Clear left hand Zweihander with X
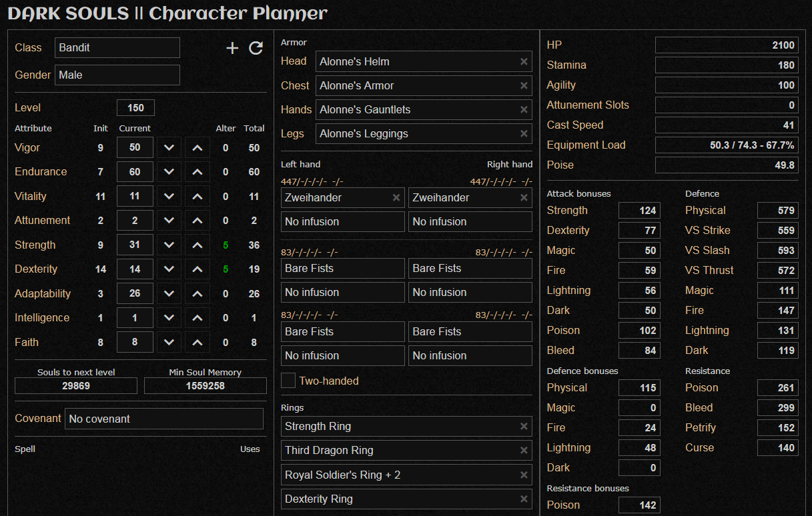This screenshot has width=812, height=516. coord(396,197)
